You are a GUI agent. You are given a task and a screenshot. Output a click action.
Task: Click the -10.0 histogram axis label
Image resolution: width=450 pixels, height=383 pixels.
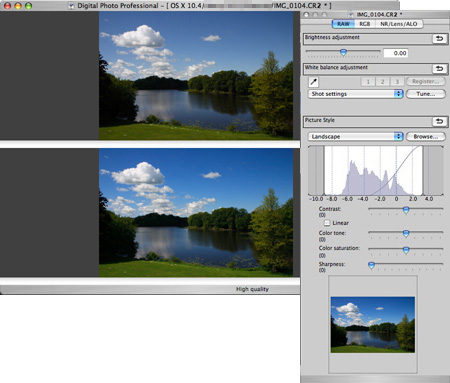(316, 199)
